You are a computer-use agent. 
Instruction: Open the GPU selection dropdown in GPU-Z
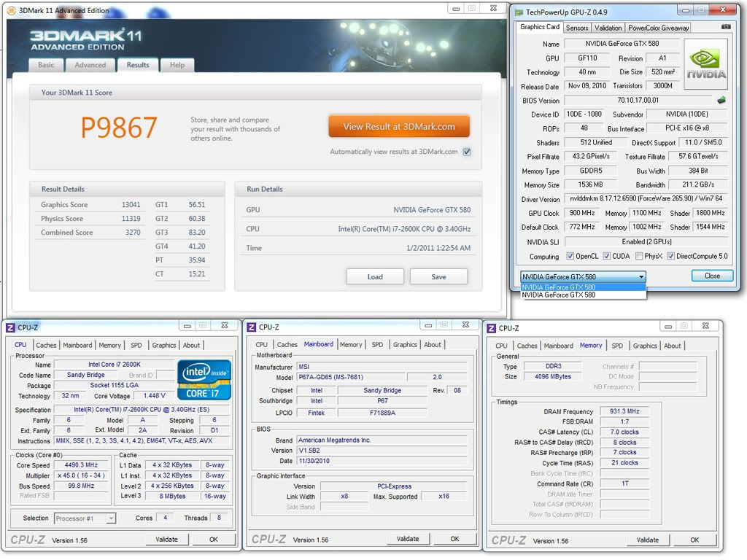pos(583,276)
